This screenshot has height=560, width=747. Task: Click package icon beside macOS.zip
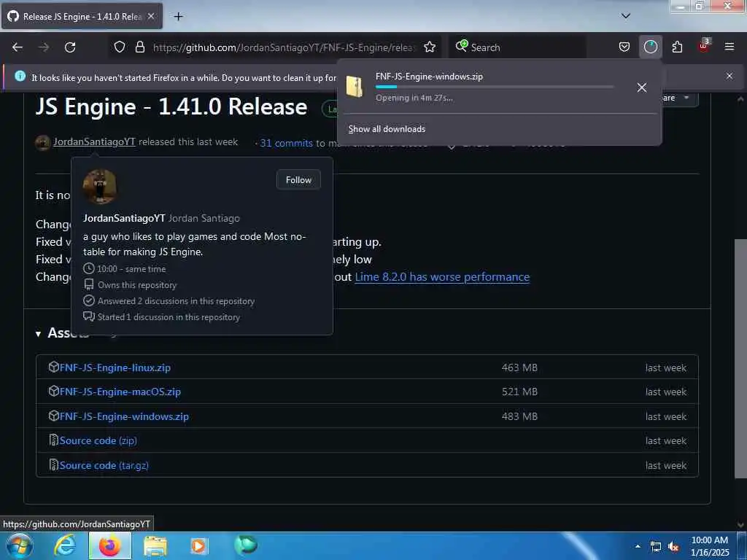click(53, 392)
